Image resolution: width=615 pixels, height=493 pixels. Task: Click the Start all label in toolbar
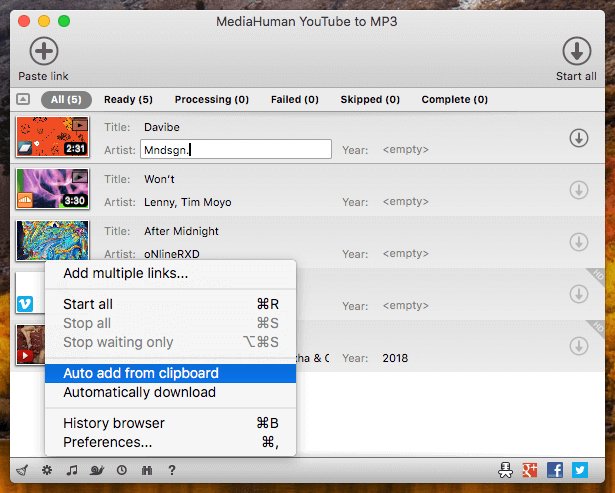576,76
